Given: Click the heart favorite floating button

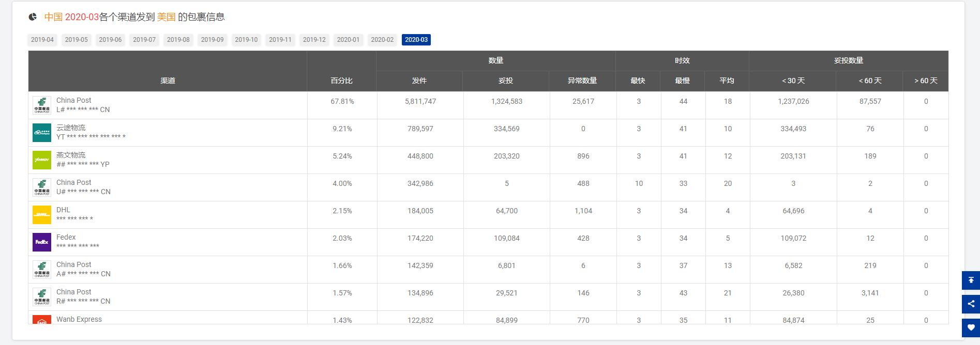Looking at the screenshot, I should tap(971, 327).
